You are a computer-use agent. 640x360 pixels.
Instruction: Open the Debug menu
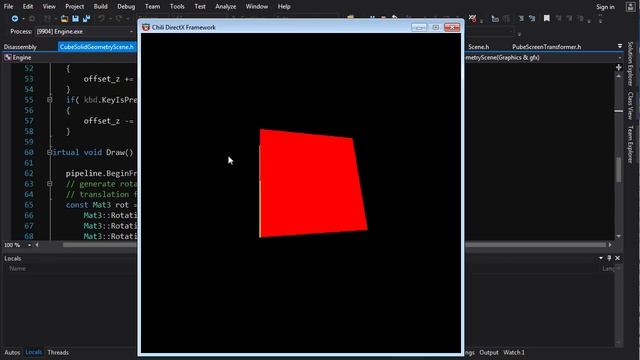126,7
